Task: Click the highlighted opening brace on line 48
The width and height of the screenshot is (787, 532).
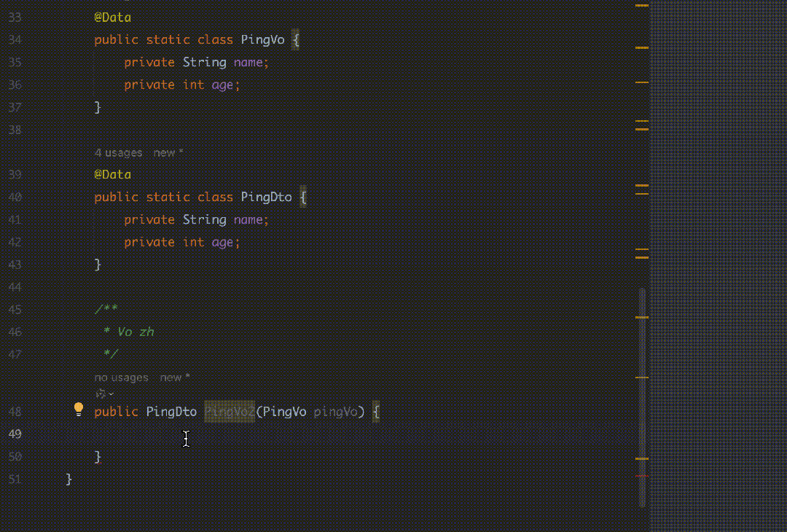Action: [x=376, y=412]
